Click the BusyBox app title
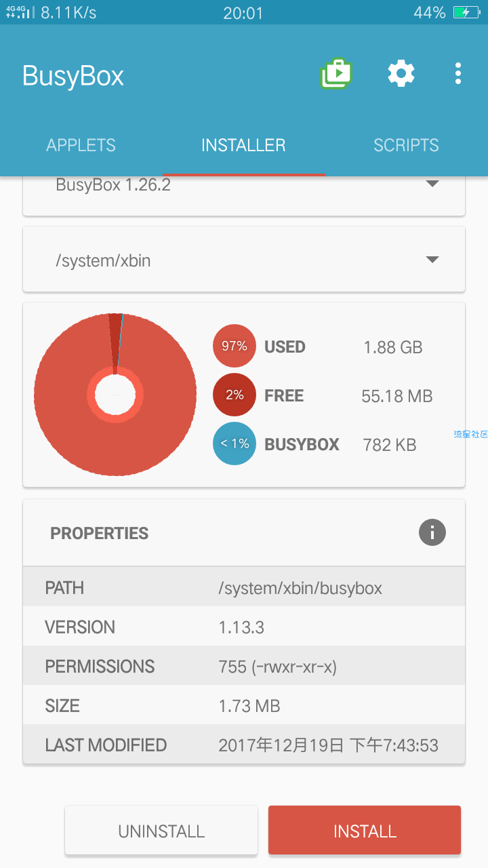 (x=73, y=75)
